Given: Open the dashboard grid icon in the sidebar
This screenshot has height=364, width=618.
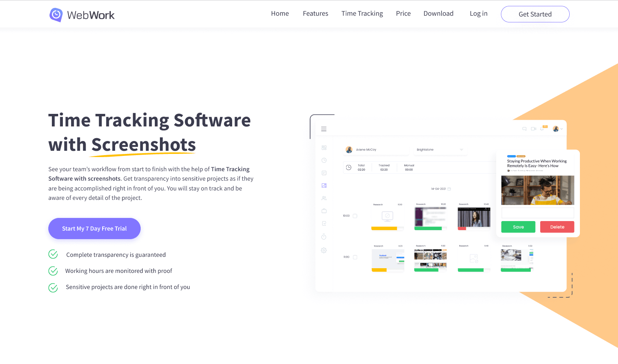Looking at the screenshot, I should 324,148.
